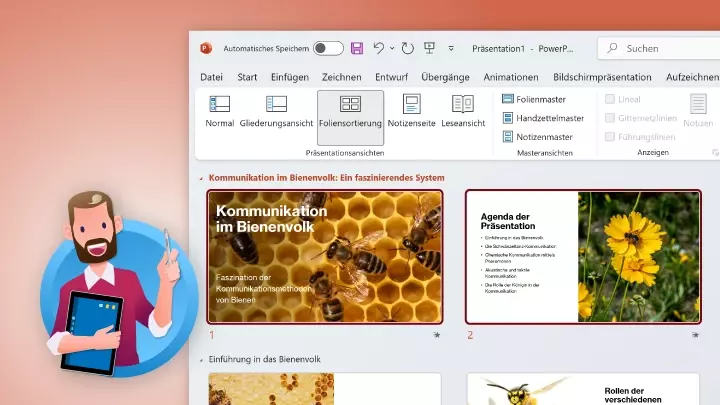Start slideshow from the quick access icon
The width and height of the screenshot is (720, 405).
429,48
